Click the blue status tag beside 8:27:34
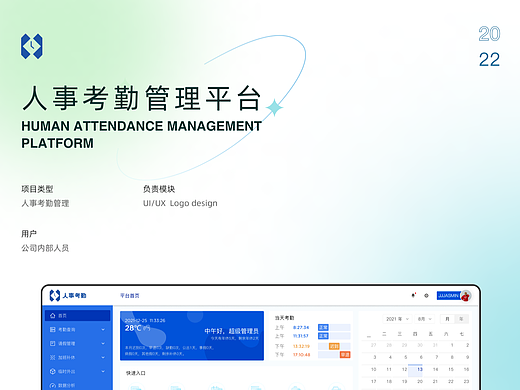520x390 pixels. tap(323, 328)
